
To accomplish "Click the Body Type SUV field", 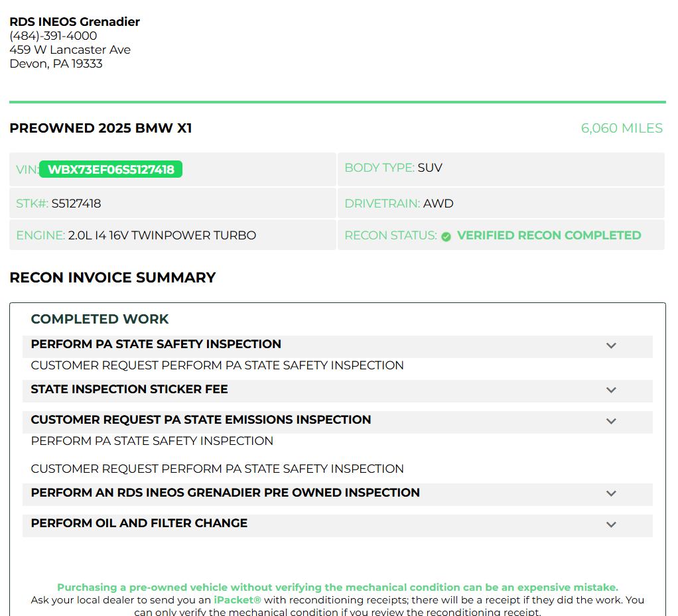I will pyautogui.click(x=501, y=169).
